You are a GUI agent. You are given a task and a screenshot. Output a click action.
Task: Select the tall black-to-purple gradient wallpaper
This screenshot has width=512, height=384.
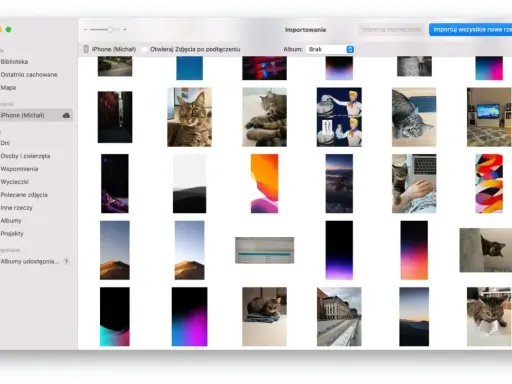click(x=339, y=250)
